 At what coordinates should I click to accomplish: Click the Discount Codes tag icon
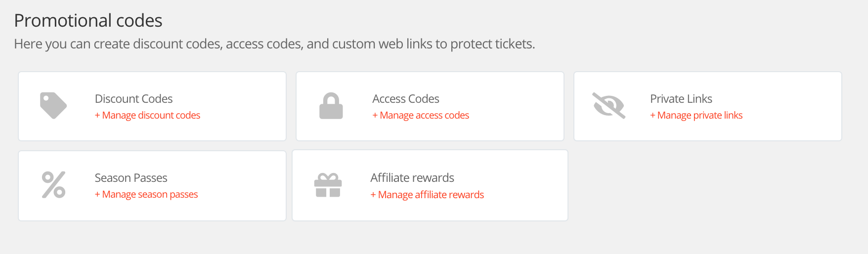coord(53,106)
